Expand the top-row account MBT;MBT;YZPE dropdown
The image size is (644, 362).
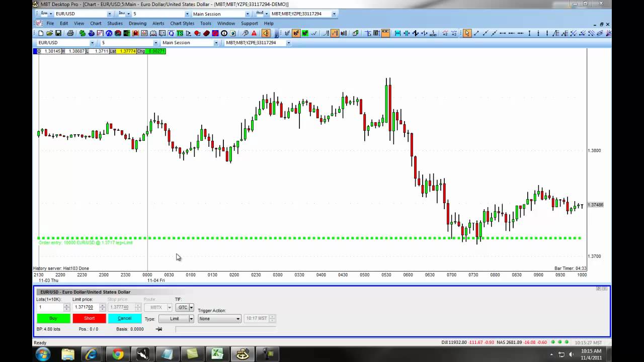334,14
